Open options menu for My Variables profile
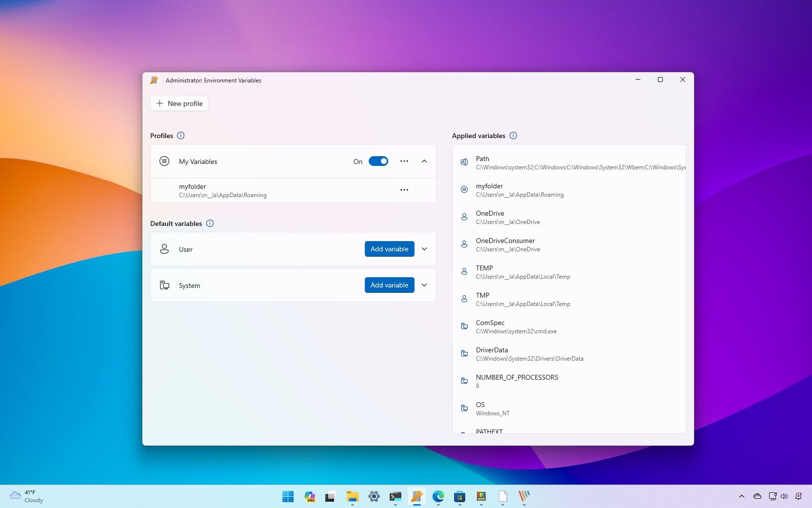Viewport: 812px width, 508px height. tap(404, 161)
